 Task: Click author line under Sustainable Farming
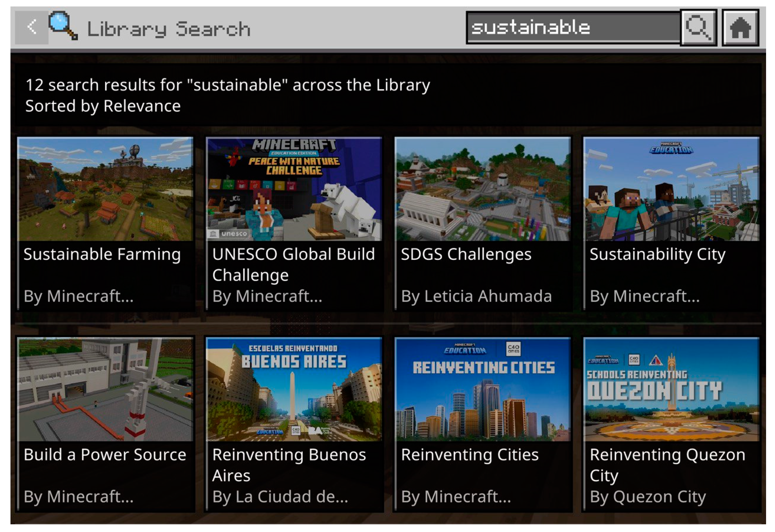click(78, 296)
